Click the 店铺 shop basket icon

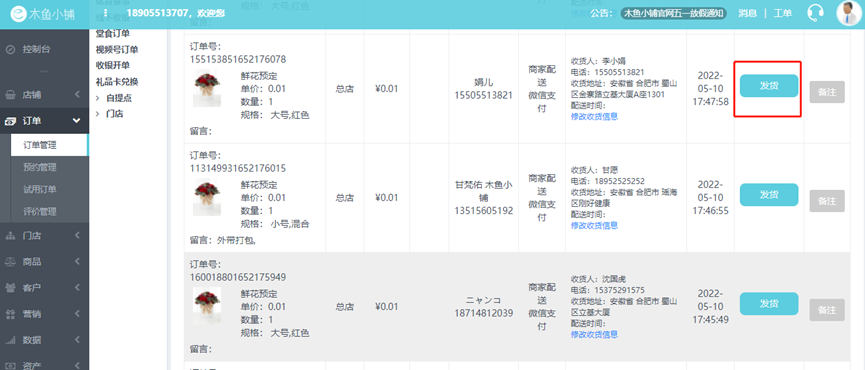tap(10, 94)
